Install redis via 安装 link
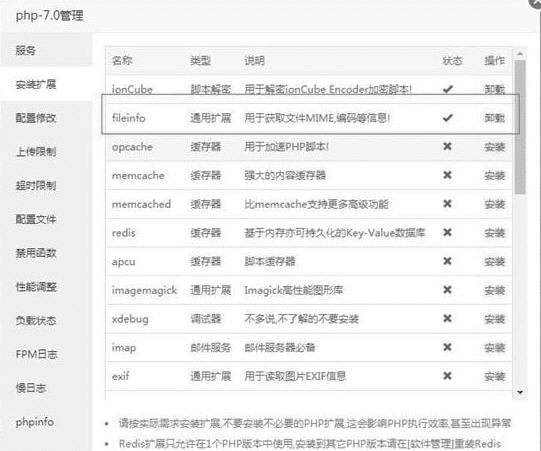This screenshot has width=541, height=451. [494, 233]
